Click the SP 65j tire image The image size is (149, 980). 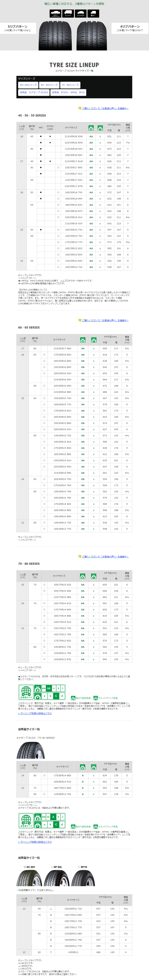pos(57,878)
